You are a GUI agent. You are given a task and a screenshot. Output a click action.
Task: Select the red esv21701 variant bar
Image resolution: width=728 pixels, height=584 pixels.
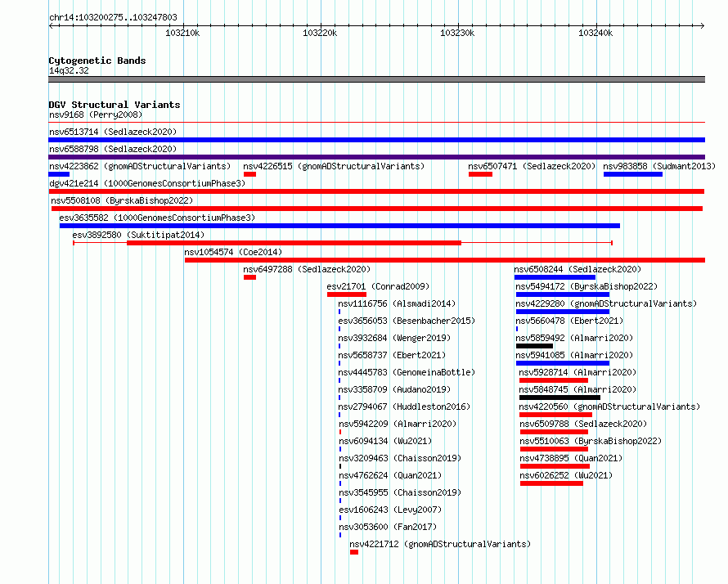tap(347, 294)
